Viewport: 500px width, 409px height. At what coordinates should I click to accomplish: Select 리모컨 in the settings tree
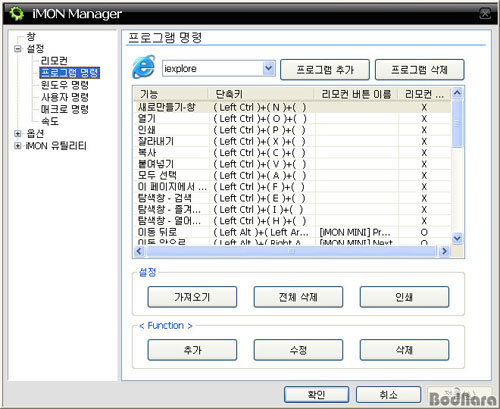54,61
